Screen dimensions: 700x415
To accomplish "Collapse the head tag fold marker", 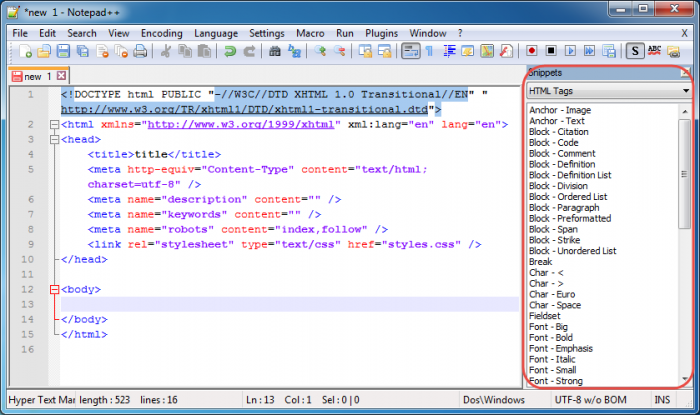I will coord(54,140).
